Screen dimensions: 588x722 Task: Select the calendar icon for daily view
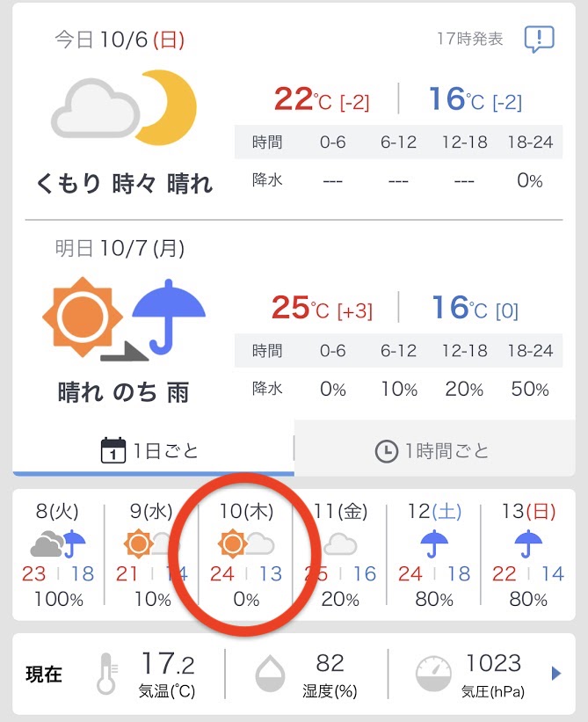[113, 451]
